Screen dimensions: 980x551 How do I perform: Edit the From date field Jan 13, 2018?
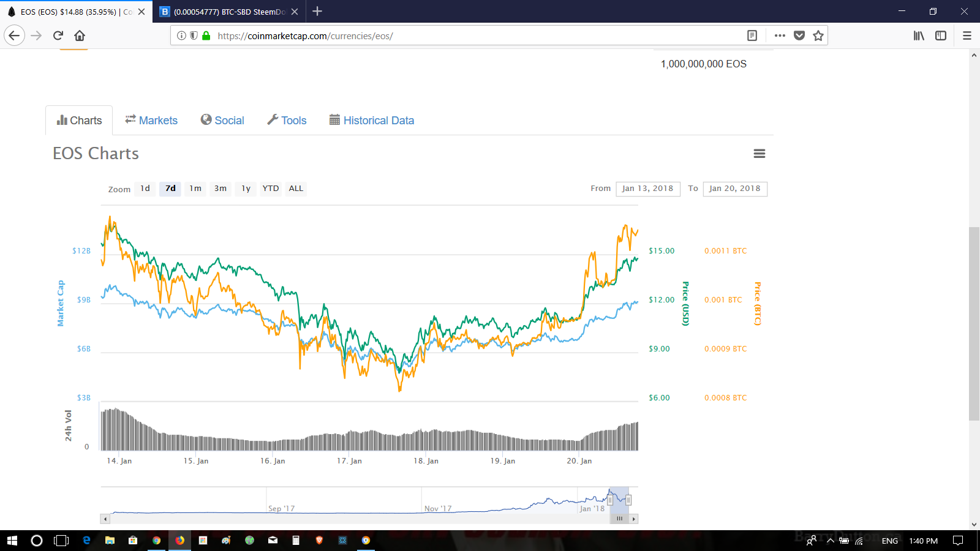coord(648,189)
